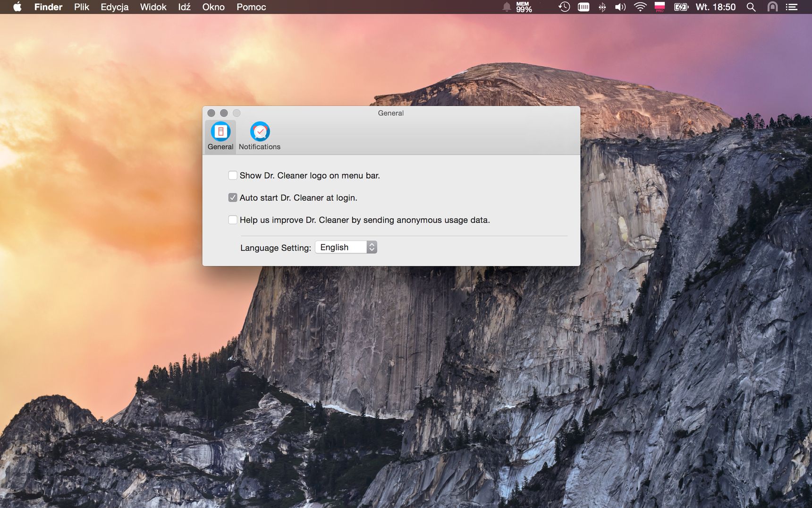Open the Widok menu

153,7
